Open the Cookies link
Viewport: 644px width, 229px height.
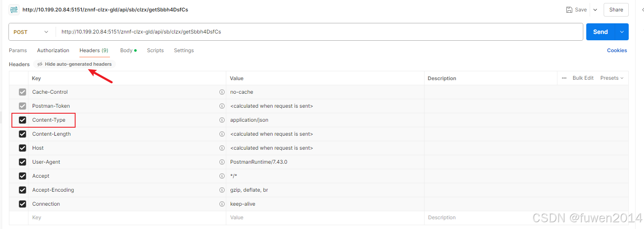tap(616, 50)
